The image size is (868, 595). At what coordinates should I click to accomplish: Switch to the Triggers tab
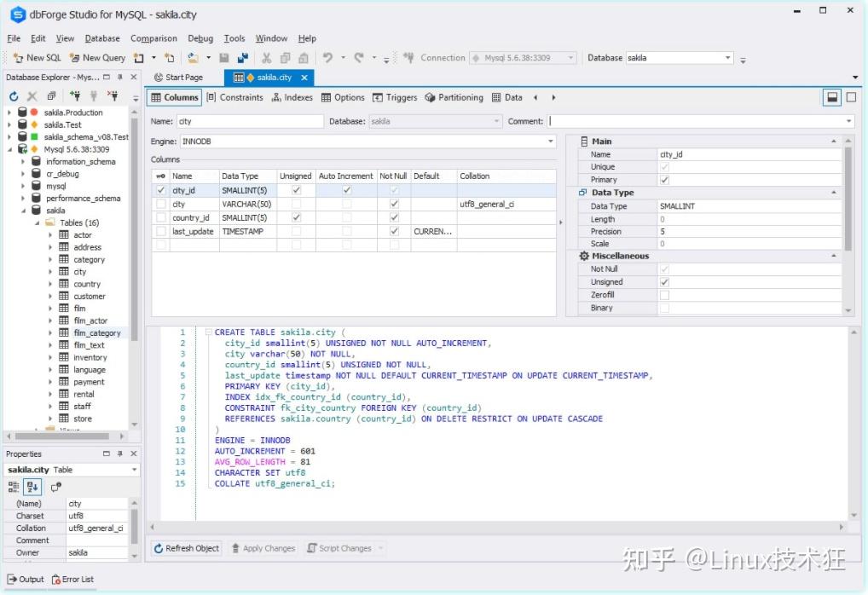396,97
